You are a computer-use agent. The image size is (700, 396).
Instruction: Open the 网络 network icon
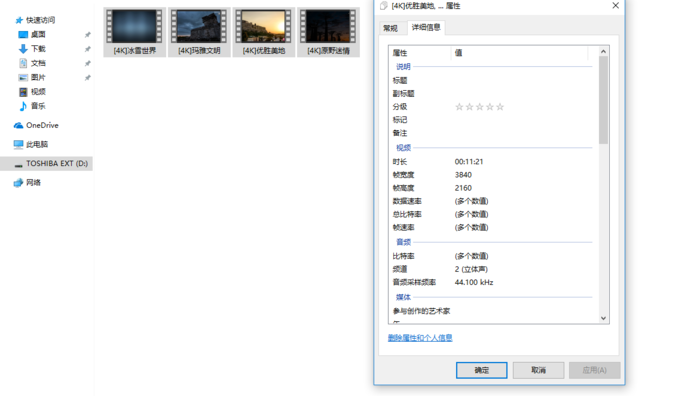(18, 183)
